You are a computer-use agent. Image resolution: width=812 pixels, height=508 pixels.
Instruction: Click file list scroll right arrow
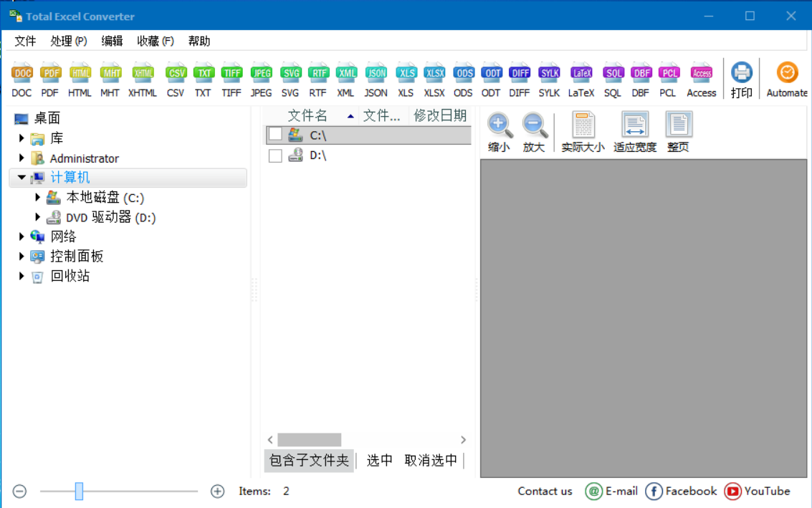[464, 440]
